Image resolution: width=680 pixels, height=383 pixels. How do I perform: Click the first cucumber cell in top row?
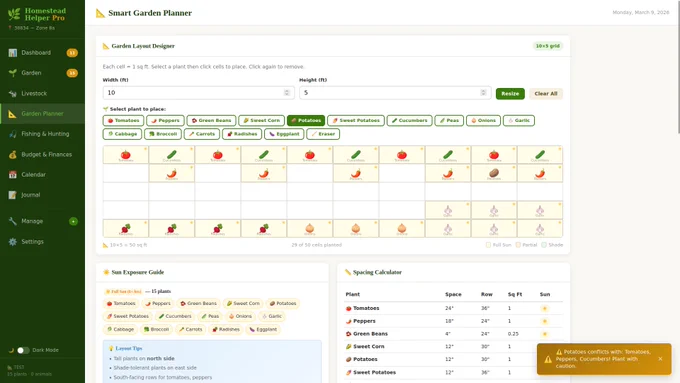point(172,155)
